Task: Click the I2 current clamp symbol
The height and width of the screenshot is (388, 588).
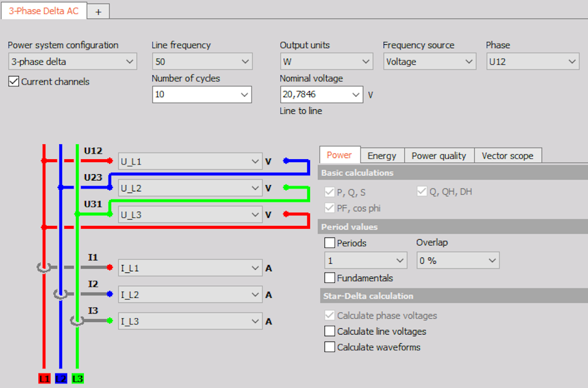Action: [x=60, y=294]
